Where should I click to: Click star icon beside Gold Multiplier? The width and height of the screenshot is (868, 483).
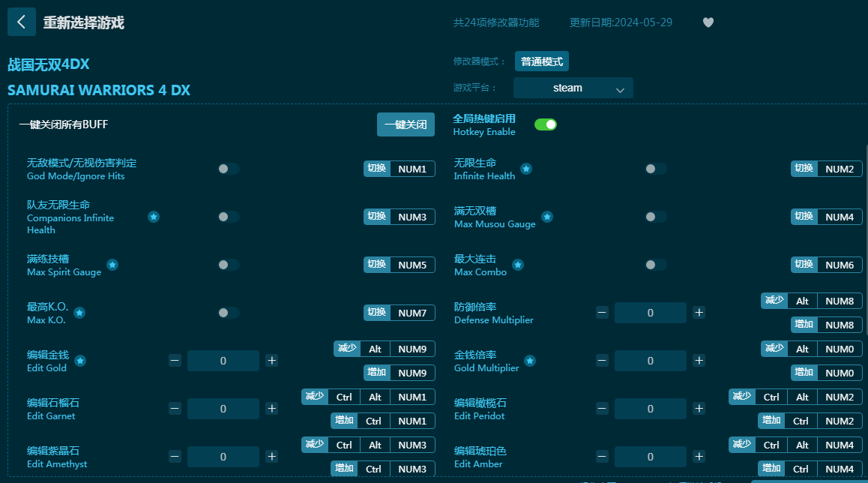click(x=530, y=361)
